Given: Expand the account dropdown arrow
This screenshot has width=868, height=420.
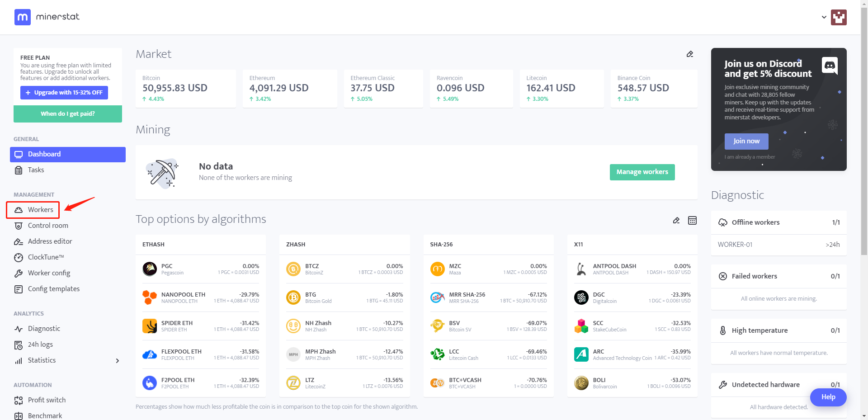Looking at the screenshot, I should tap(824, 17).
